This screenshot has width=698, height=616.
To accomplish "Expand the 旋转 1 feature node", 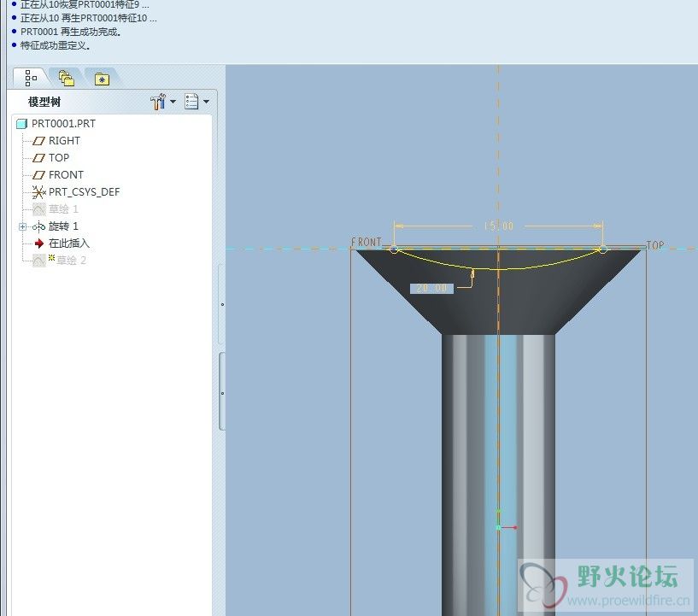I will 22,226.
